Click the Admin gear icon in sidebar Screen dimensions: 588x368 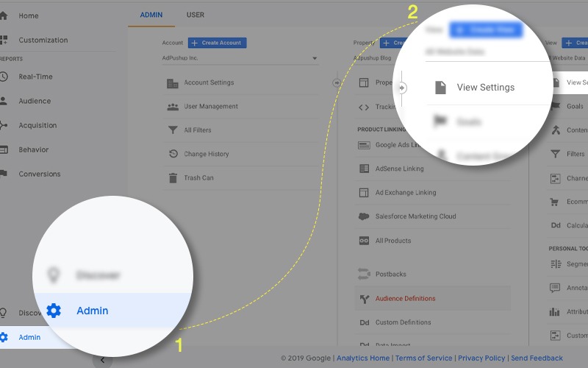4,337
